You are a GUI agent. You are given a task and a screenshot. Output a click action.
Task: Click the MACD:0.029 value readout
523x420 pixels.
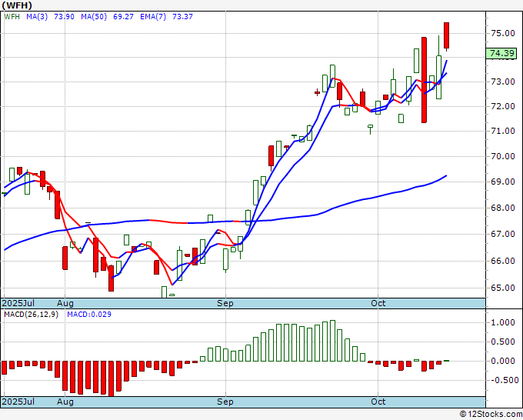(89, 315)
